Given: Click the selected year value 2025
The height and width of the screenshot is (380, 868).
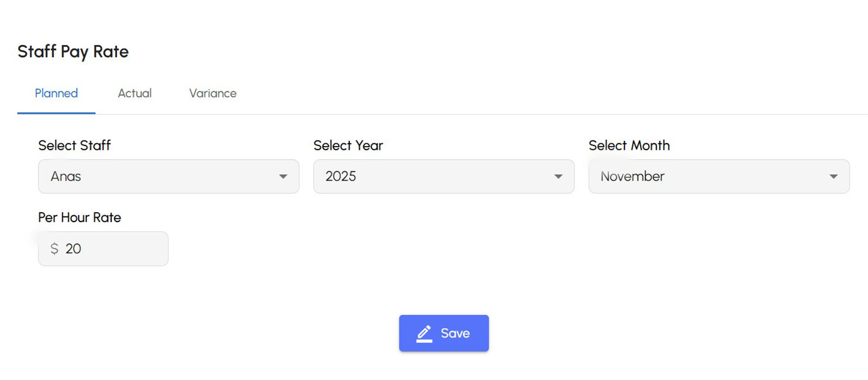Looking at the screenshot, I should tap(341, 176).
